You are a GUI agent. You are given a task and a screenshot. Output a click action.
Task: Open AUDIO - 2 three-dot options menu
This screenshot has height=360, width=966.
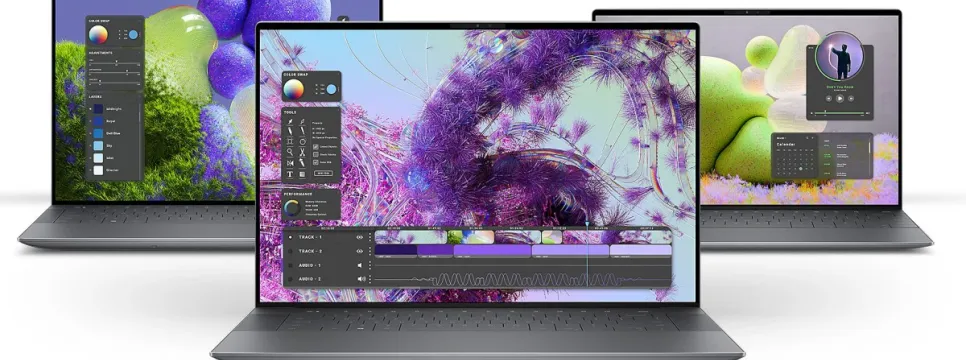[370, 279]
